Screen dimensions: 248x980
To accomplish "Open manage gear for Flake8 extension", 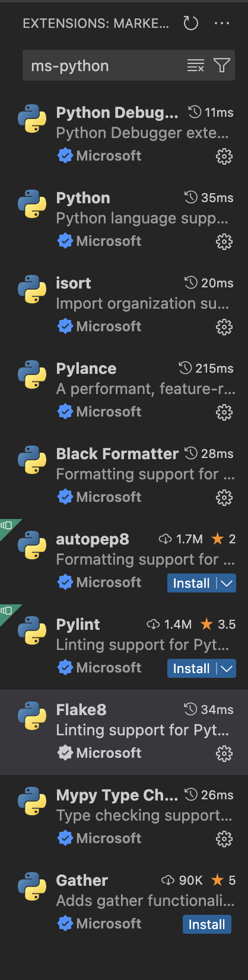I will click(224, 754).
